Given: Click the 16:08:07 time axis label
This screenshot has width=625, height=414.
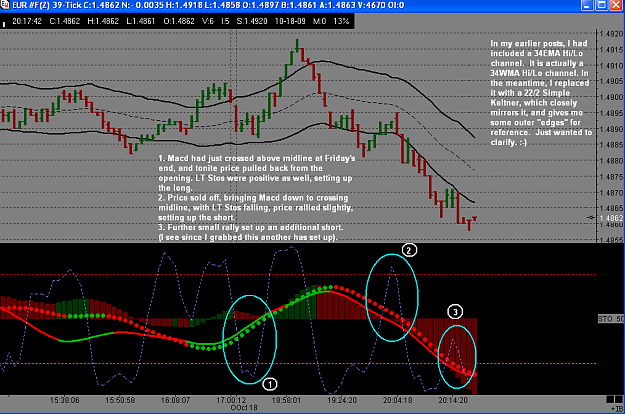Looking at the screenshot, I should (x=175, y=400).
